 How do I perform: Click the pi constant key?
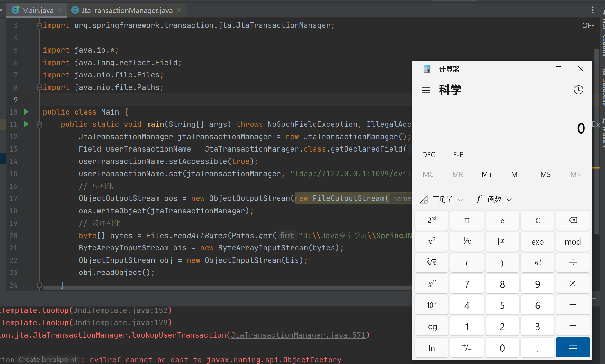467,220
